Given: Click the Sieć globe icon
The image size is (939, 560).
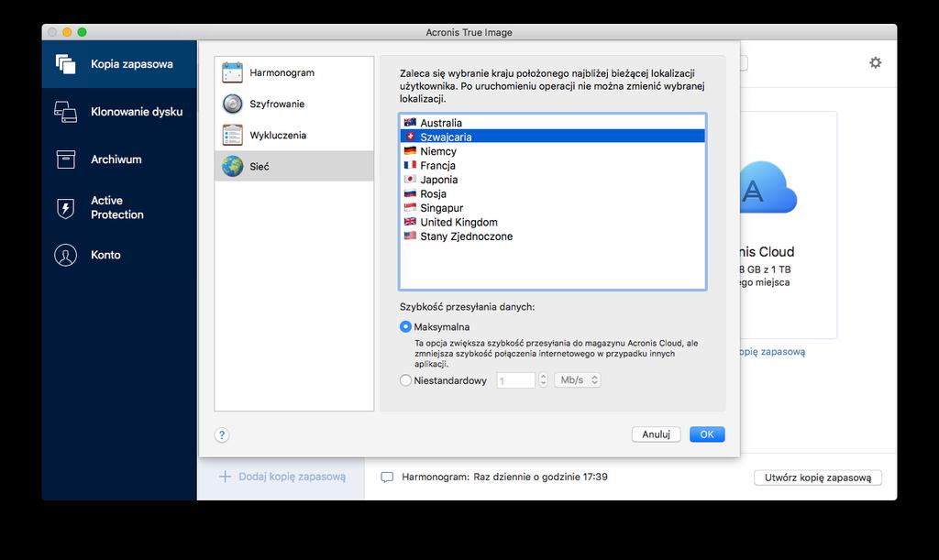Looking at the screenshot, I should coord(232,166).
